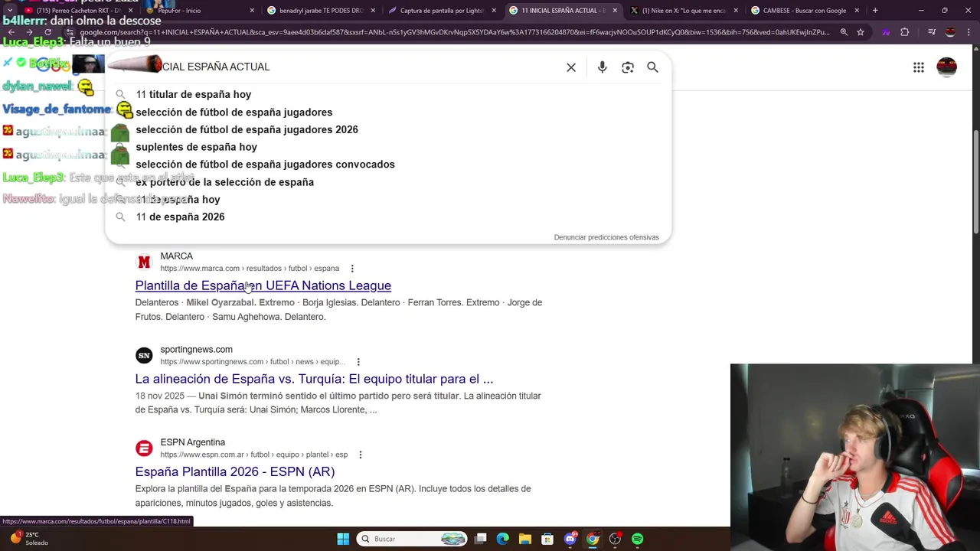Open Discord from the taskbar
980x551 pixels.
tap(570, 539)
